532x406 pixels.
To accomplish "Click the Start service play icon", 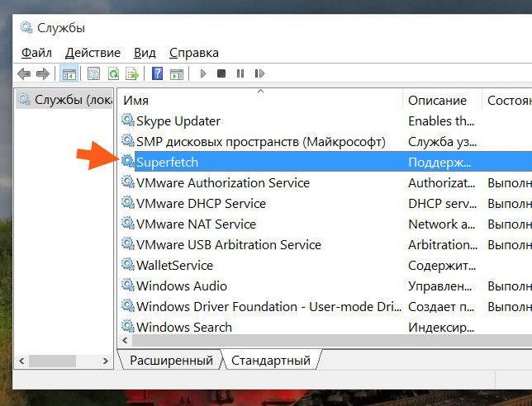I will 203,73.
